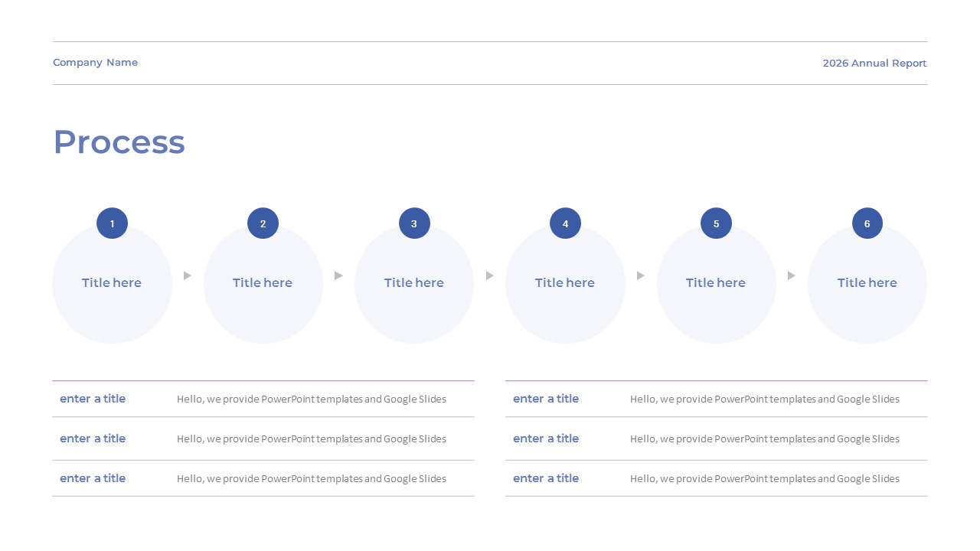Click the number 1 step badge
Image resolution: width=980 pixels, height=551 pixels.
click(112, 223)
